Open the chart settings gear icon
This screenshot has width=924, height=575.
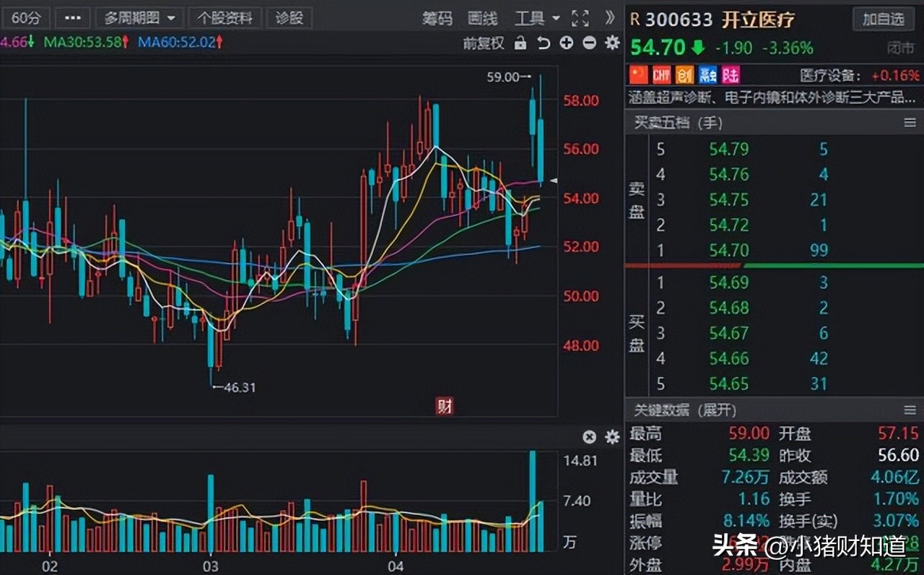click(x=611, y=43)
